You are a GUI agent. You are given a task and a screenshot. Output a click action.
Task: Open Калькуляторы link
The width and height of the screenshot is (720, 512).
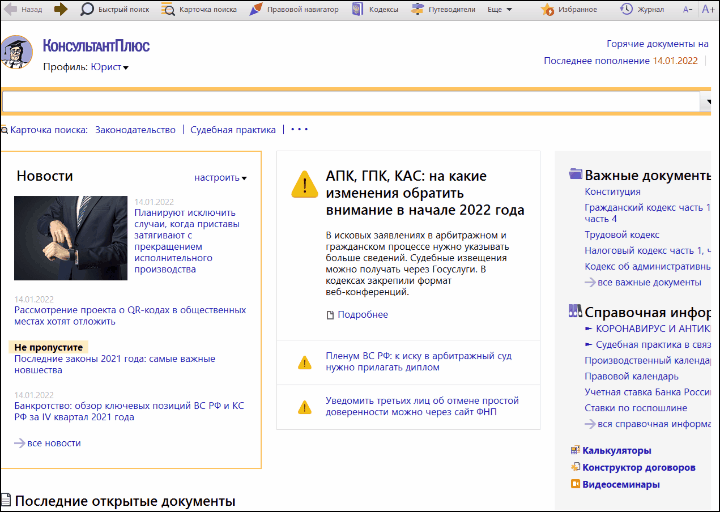point(617,450)
